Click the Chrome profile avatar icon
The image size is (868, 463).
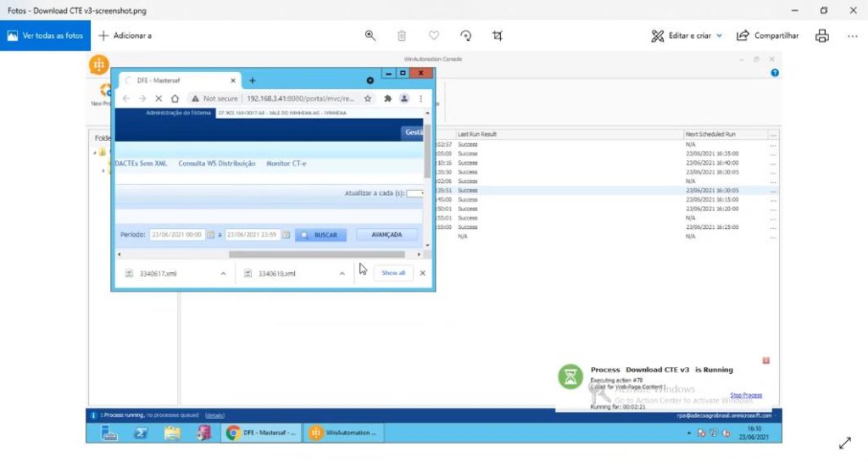coord(404,98)
